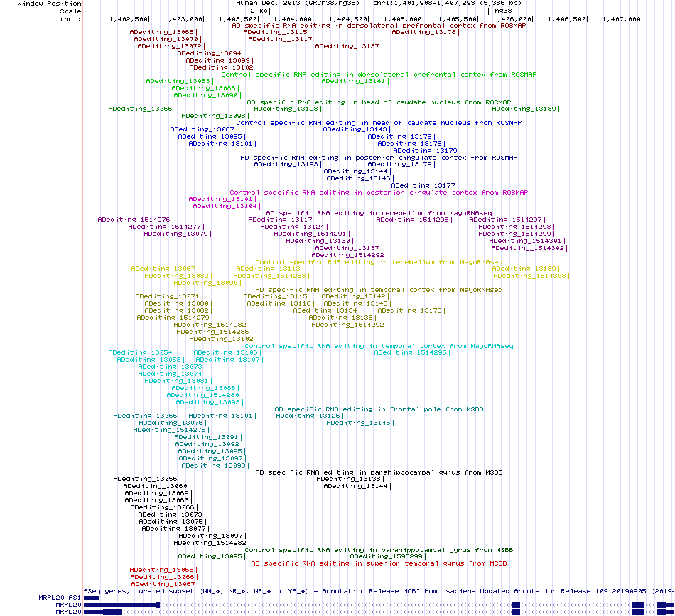This screenshot has height=616, width=675.
Task: Select editing site ADediting_13092
Action: [x=208, y=445]
